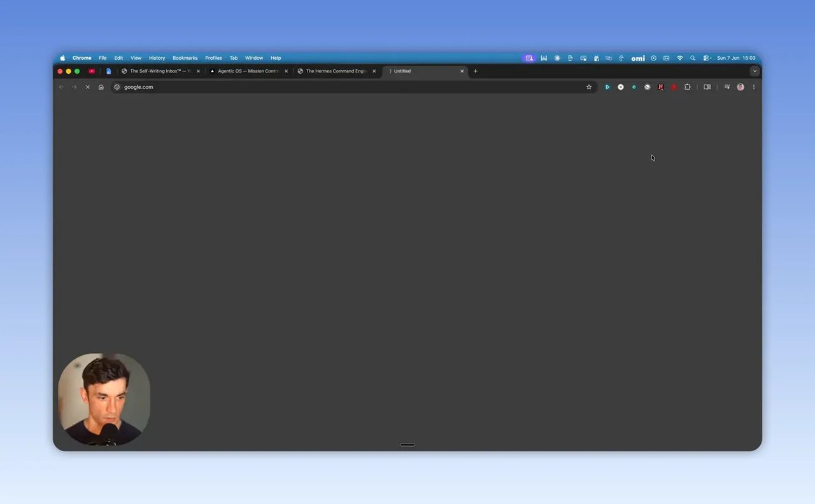The height and width of the screenshot is (504, 815).
Task: Add a new tab with the plus button
Action: pos(475,71)
